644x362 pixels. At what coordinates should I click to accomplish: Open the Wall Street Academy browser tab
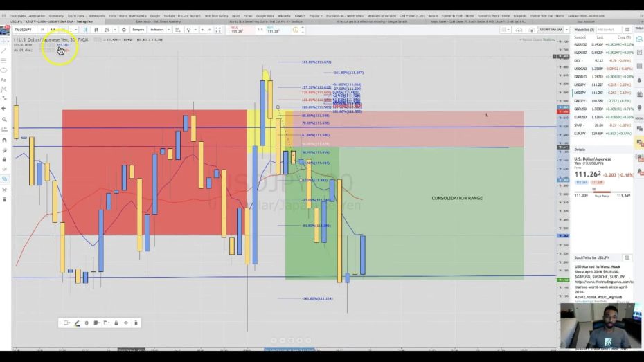coord(160,22)
